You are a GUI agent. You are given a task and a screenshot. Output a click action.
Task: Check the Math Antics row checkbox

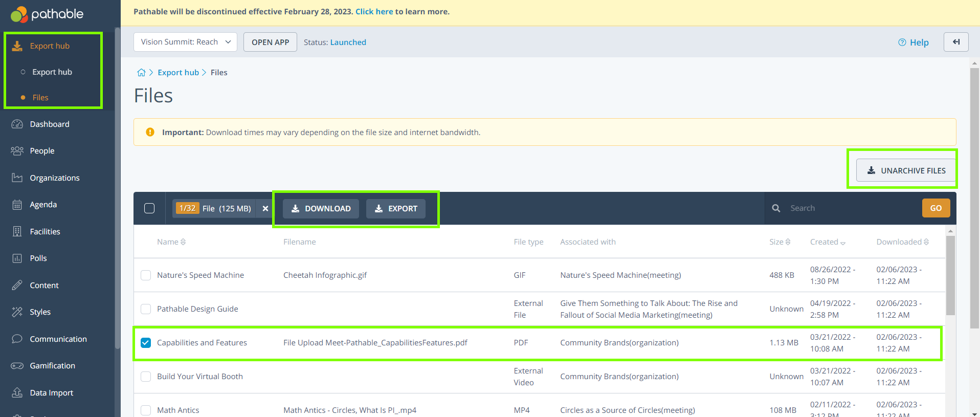click(x=146, y=410)
